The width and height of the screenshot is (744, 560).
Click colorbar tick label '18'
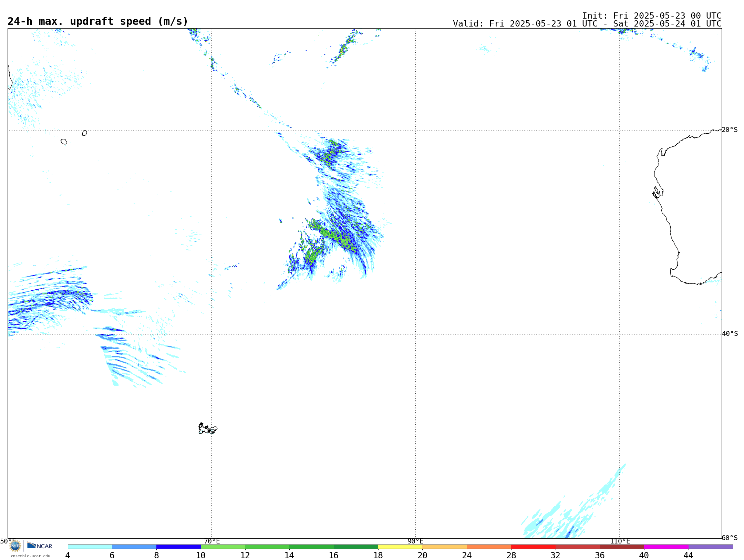pyautogui.click(x=378, y=555)
